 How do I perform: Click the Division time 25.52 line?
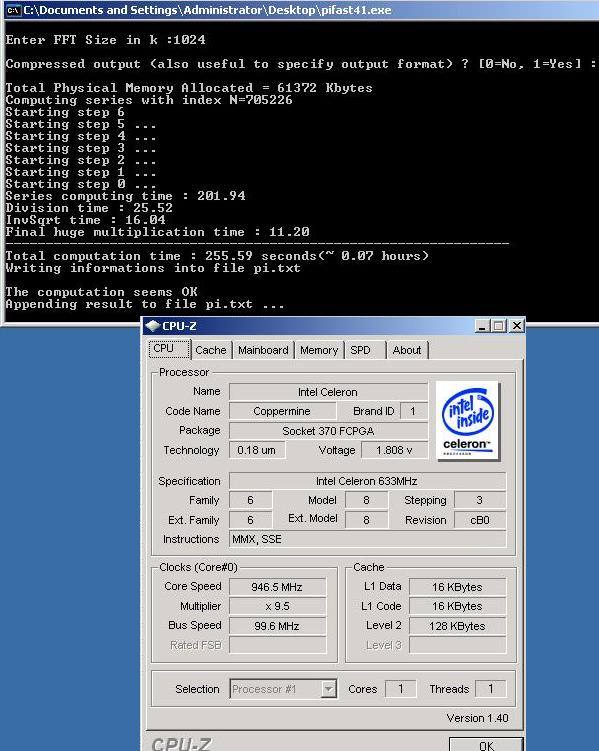pos(89,208)
